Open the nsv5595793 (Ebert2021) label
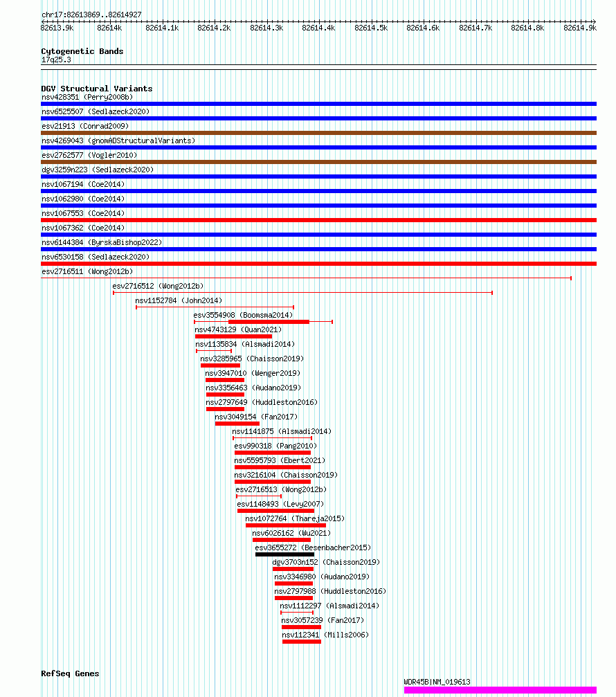Image resolution: width=616 pixels, height=697 pixels. coord(280,460)
